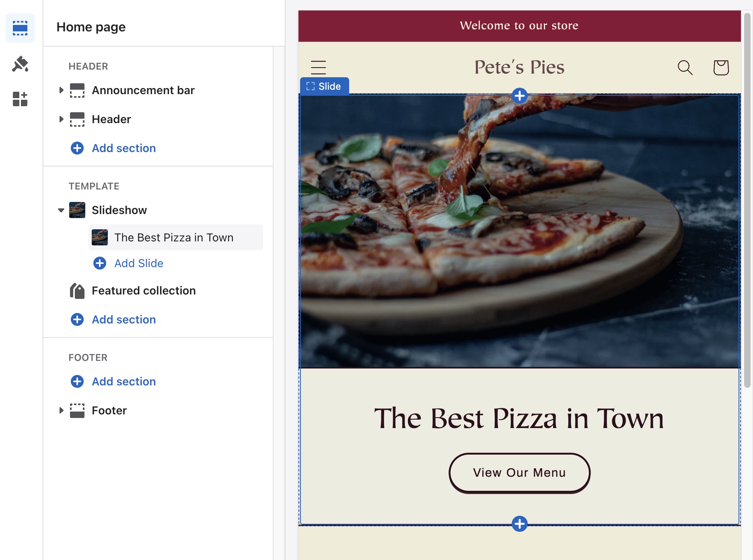Click the preview pane vertical scrollbar
The height and width of the screenshot is (560, 753).
coord(747,201)
